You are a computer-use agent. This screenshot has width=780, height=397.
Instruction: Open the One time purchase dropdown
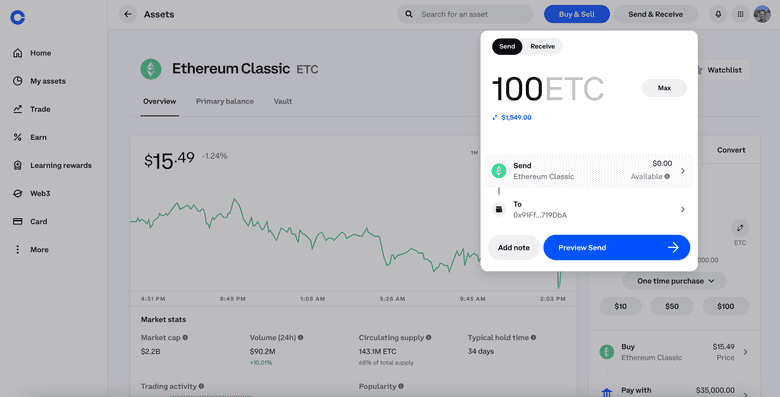pos(674,281)
